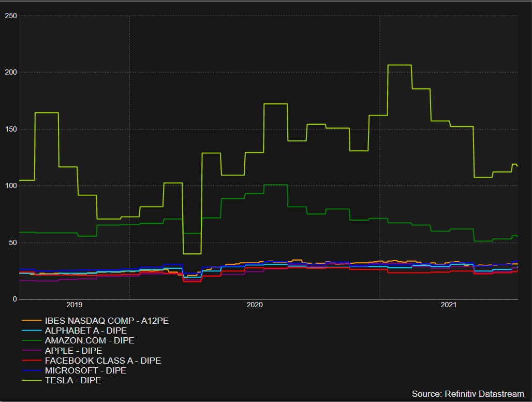532x402 pixels.
Task: Click the TESLA - DIPE legend label
Action: (x=73, y=380)
